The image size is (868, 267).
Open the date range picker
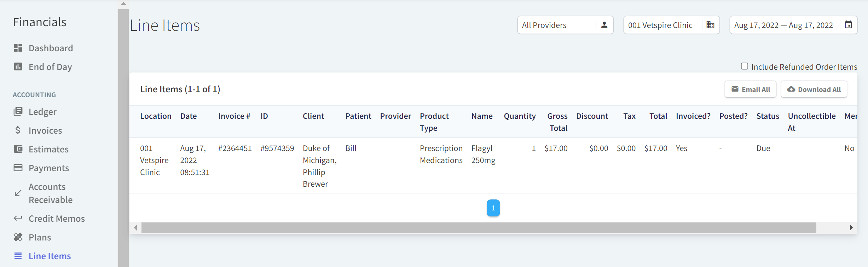tap(783, 25)
